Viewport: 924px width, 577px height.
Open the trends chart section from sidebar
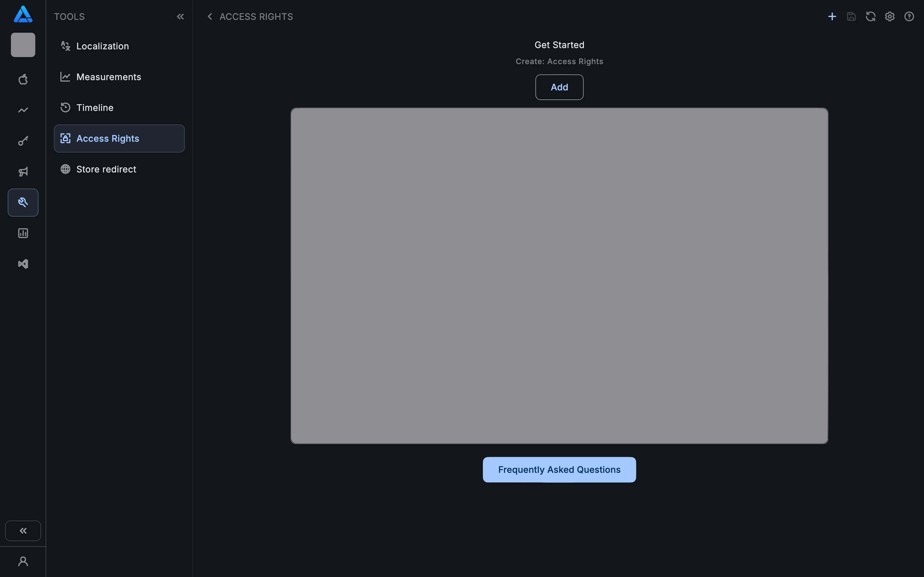23,110
